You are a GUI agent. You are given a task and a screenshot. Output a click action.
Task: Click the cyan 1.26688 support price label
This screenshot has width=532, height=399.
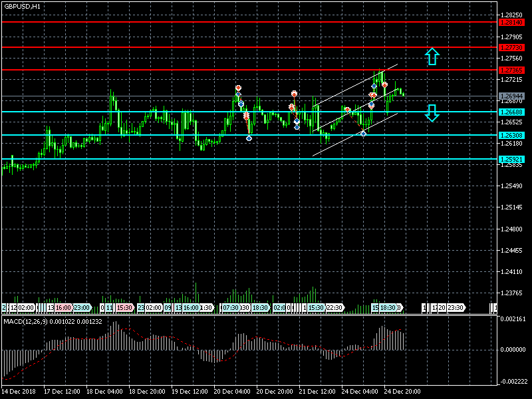[511, 112]
